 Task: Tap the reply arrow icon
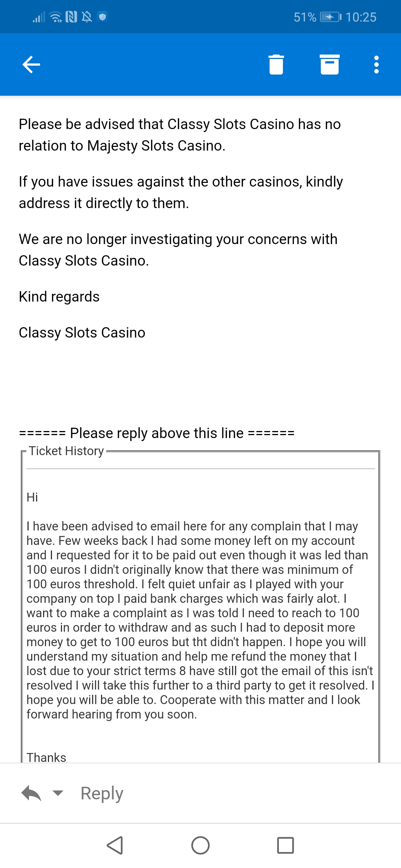(x=31, y=793)
